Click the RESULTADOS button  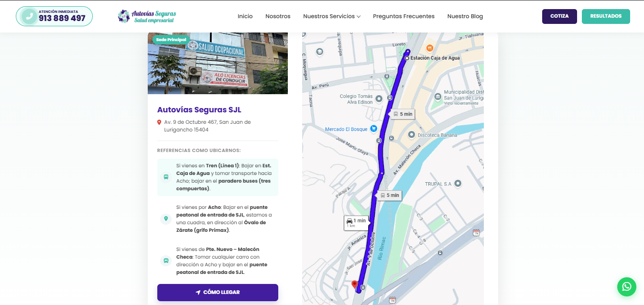606,16
